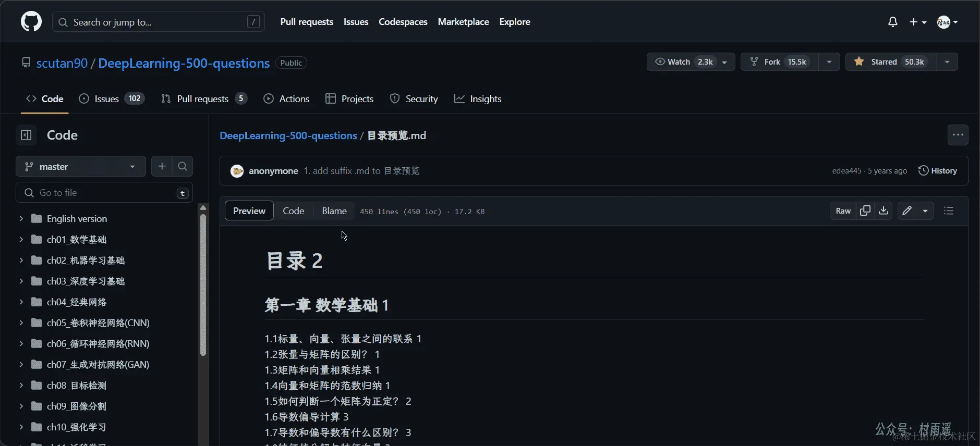This screenshot has width=980, height=446.
Task: Focus the Search or jump to box
Action: coord(158,22)
